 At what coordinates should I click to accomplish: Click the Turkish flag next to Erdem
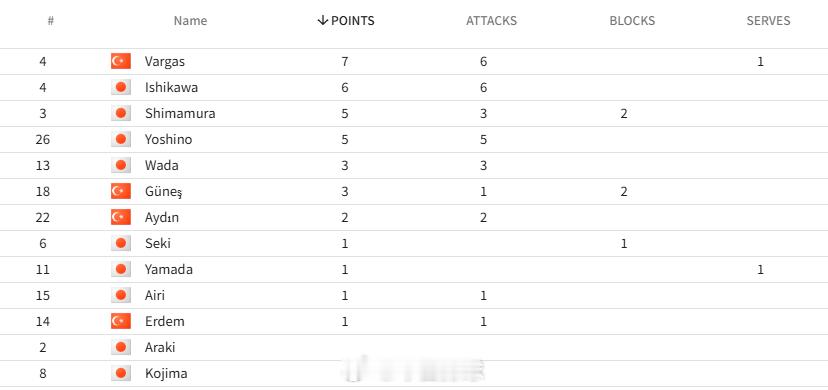pos(120,321)
